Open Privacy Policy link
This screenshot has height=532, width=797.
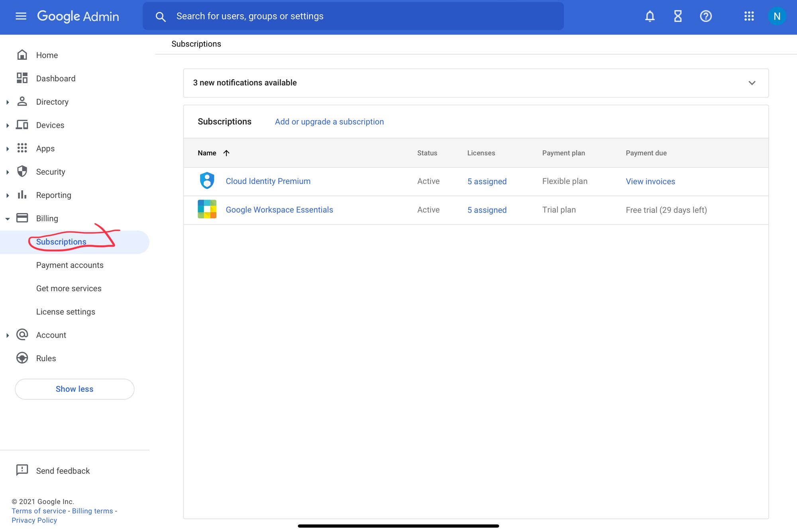coord(34,520)
